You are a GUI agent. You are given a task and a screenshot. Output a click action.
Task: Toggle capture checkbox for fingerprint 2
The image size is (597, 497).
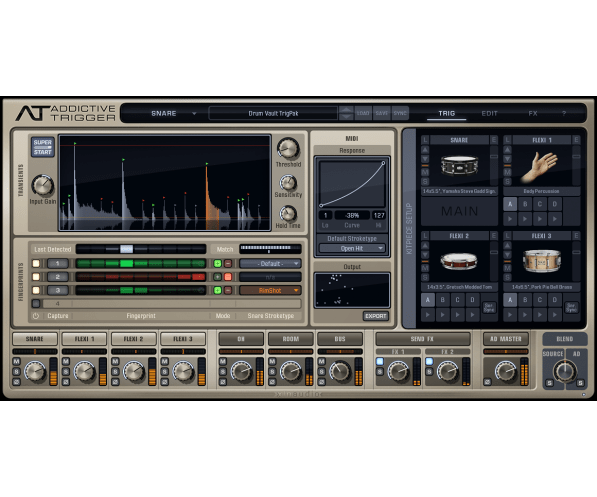[36, 277]
